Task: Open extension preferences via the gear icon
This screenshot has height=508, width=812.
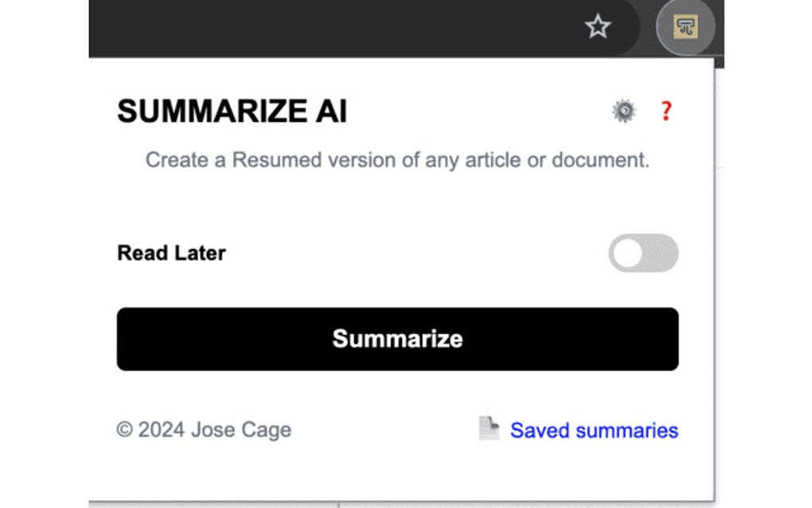Action: (624, 111)
